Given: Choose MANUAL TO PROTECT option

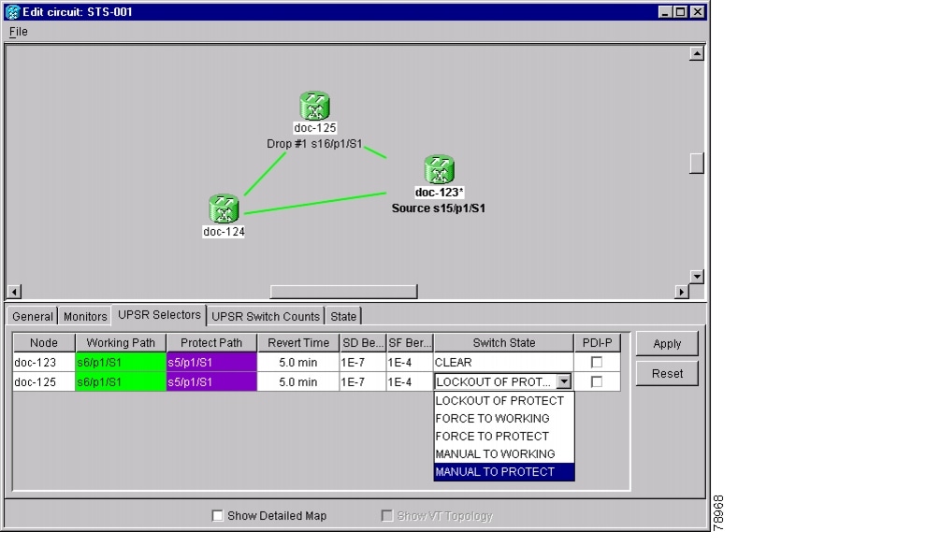Looking at the screenshot, I should pos(504,472).
